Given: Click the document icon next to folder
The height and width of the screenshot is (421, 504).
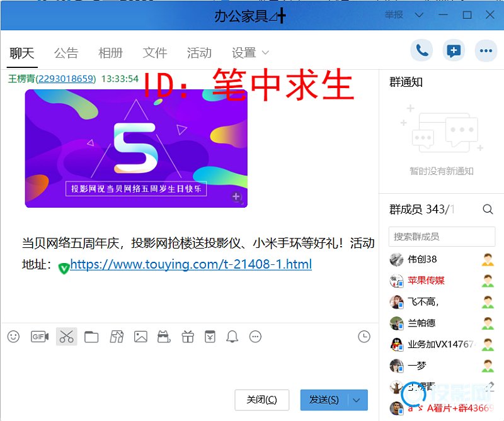Looking at the screenshot, I should pos(117,337).
